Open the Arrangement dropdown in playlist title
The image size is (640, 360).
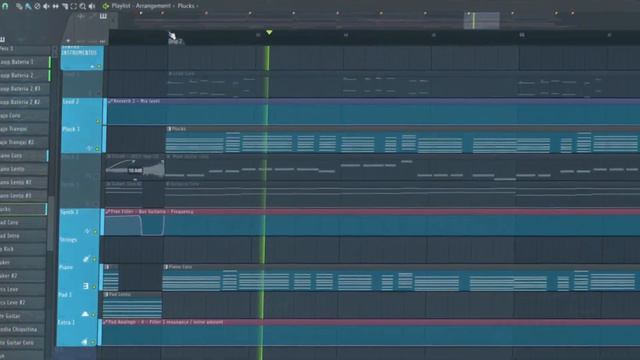153,6
